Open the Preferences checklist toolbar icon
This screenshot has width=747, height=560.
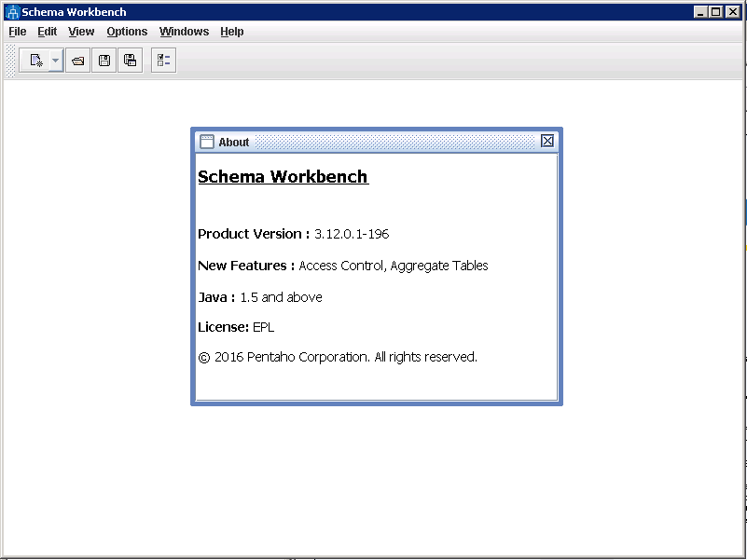pyautogui.click(x=163, y=61)
